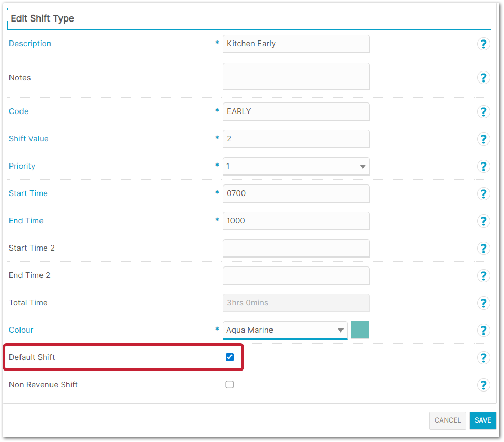The image size is (504, 442).
Task: Click the aqua marine colour swatch
Action: click(x=360, y=330)
